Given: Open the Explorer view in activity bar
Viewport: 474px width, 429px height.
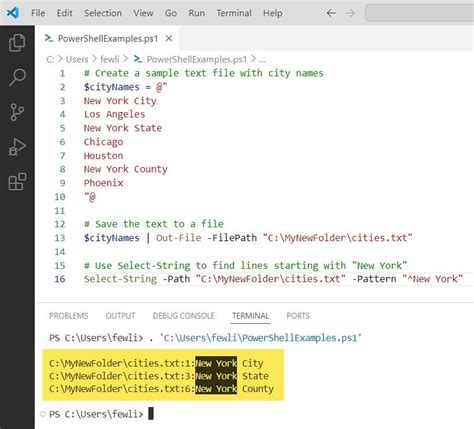Looking at the screenshot, I should [17, 43].
